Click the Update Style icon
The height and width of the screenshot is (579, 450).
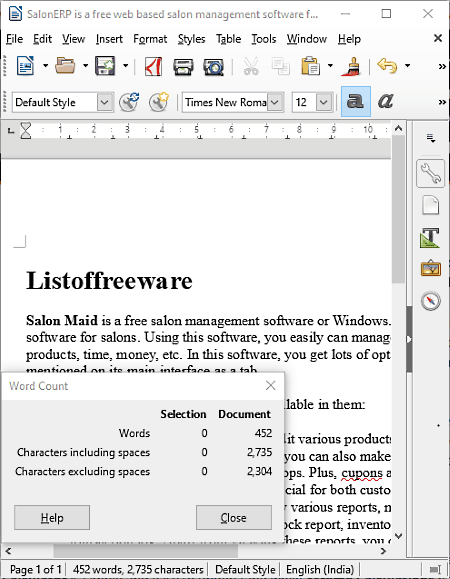tap(129, 102)
